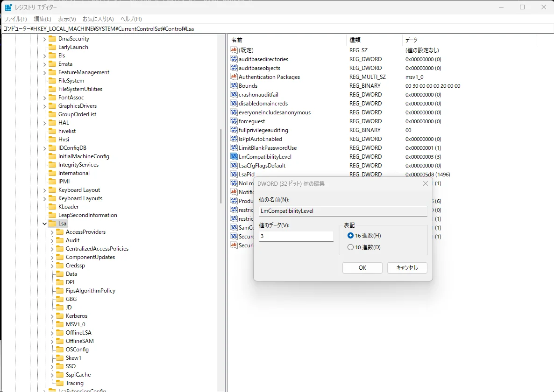554x392 pixels.
Task: Click the Registry Editor app icon in title bar
Action: (x=8, y=7)
